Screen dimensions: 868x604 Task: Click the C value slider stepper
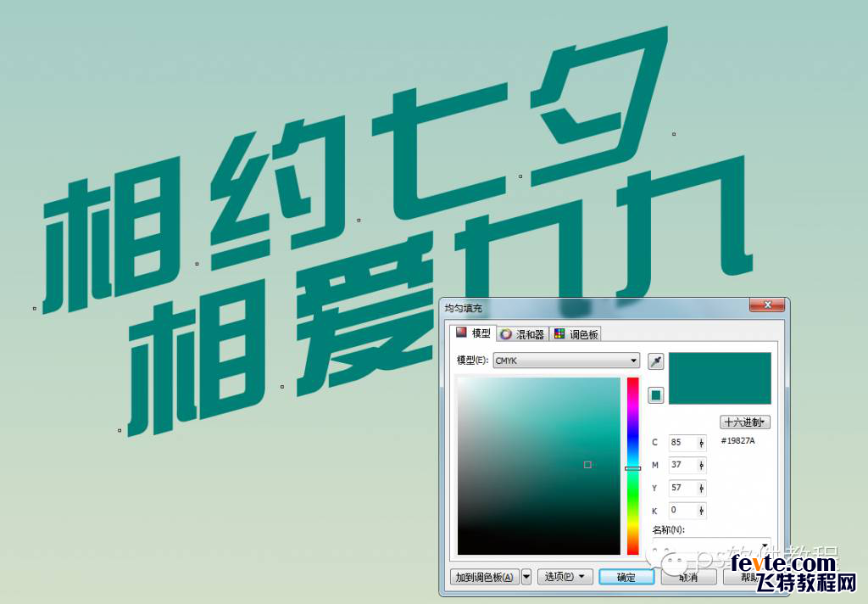[x=701, y=443]
